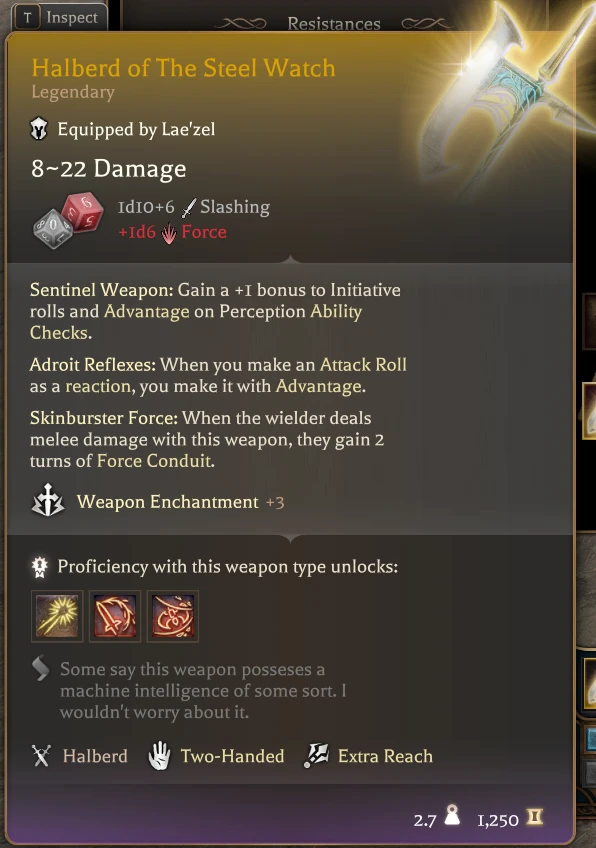The height and width of the screenshot is (848, 596).
Task: Click the gold value icon next to 1,250
Action: coord(535,817)
